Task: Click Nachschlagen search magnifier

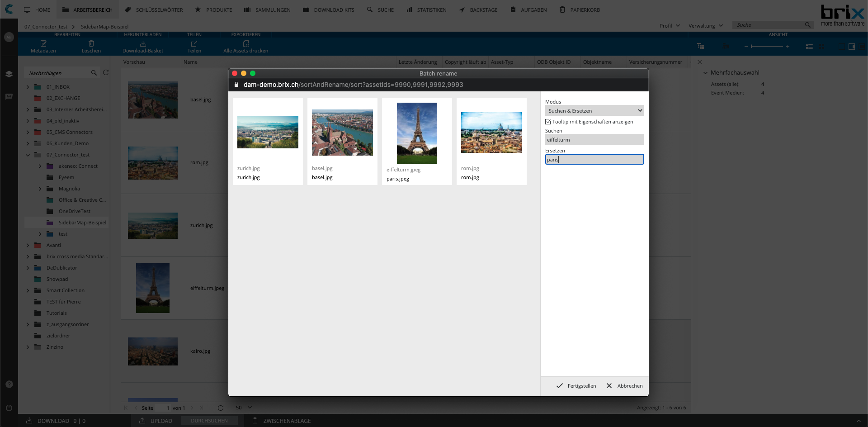Action: pos(94,73)
